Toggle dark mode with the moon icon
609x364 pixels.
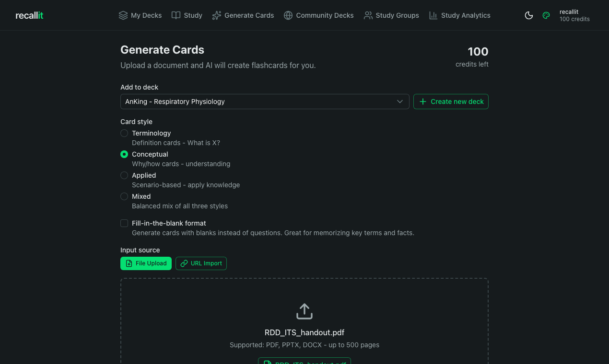pyautogui.click(x=528, y=15)
